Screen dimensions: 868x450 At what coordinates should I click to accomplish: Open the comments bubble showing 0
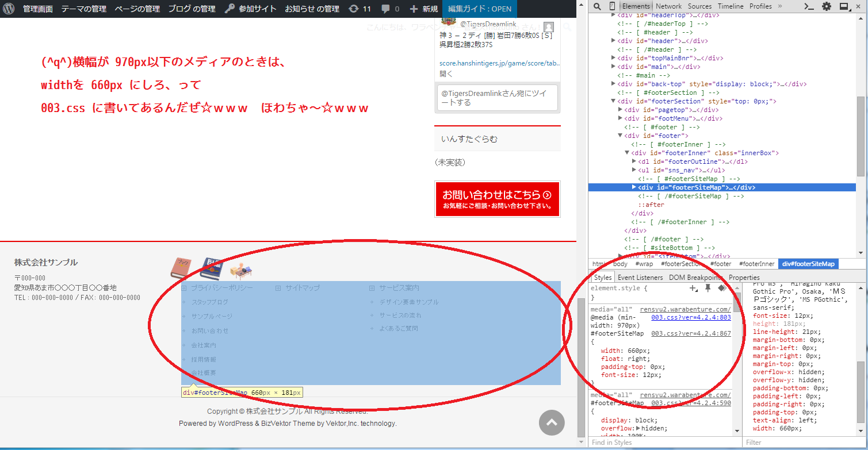point(390,9)
